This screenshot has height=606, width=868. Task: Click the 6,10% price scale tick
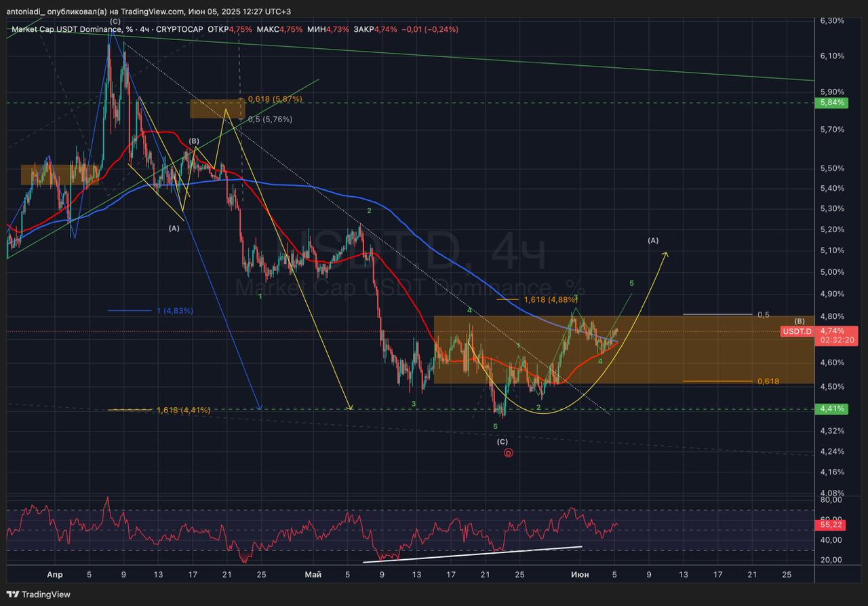(831, 56)
